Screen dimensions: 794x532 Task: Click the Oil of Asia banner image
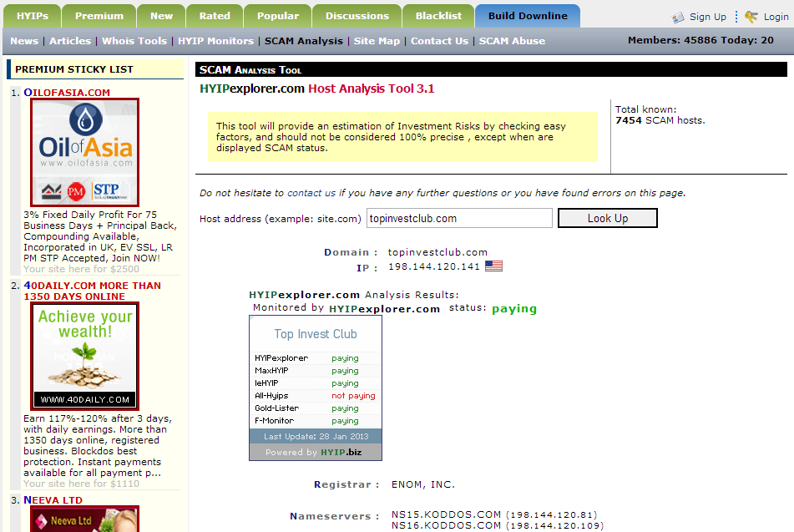pyautogui.click(x=84, y=153)
